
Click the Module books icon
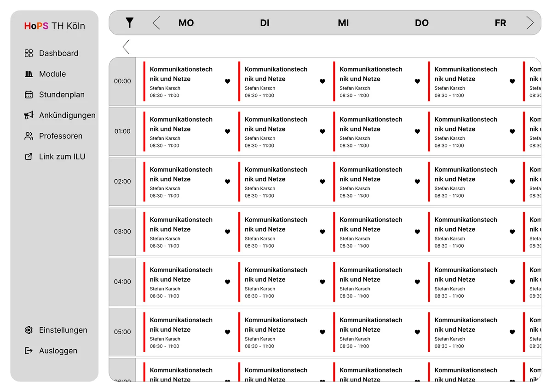coord(29,74)
